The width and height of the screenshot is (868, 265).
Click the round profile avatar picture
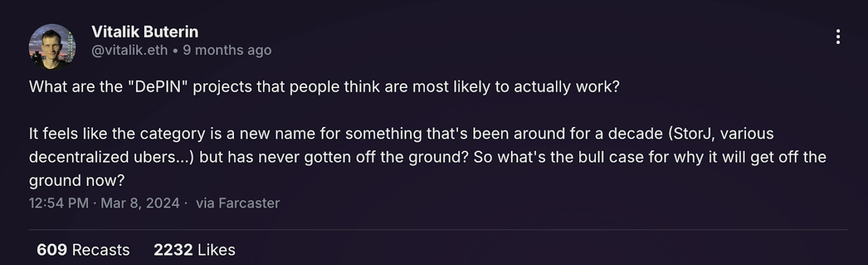pos(52,47)
